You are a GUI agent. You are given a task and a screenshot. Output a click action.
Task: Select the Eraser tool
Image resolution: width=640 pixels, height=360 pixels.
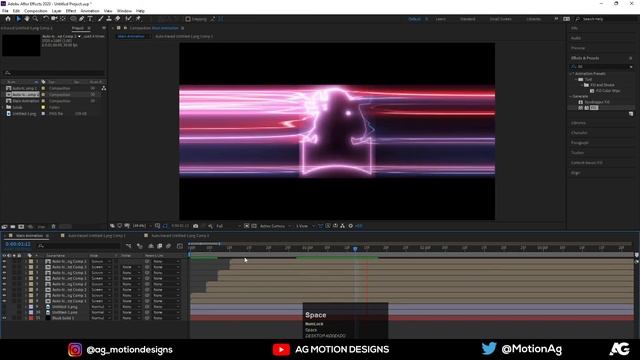(x=118, y=19)
